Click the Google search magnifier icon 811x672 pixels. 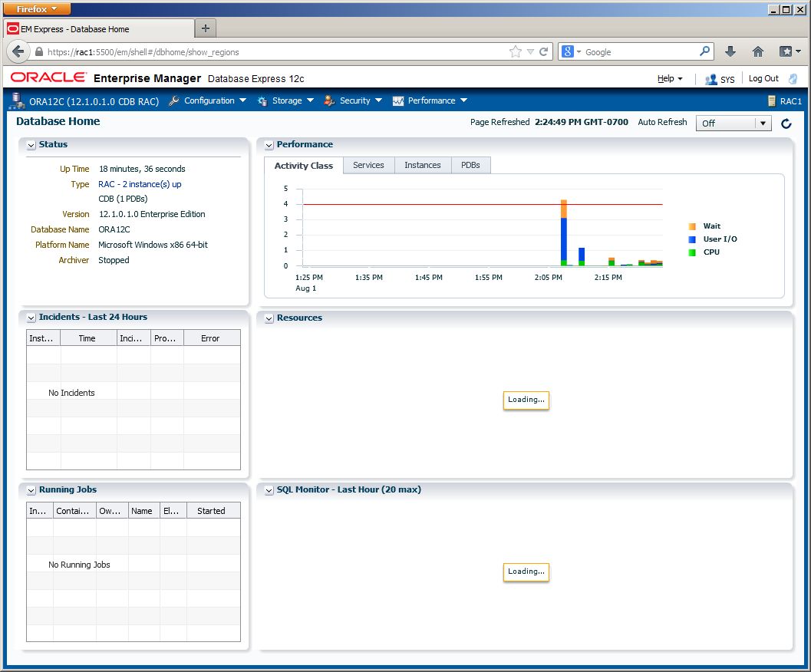[x=704, y=51]
